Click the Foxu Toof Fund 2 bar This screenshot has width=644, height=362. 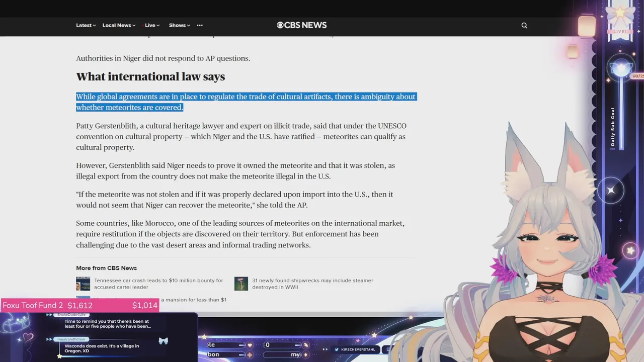(x=79, y=305)
